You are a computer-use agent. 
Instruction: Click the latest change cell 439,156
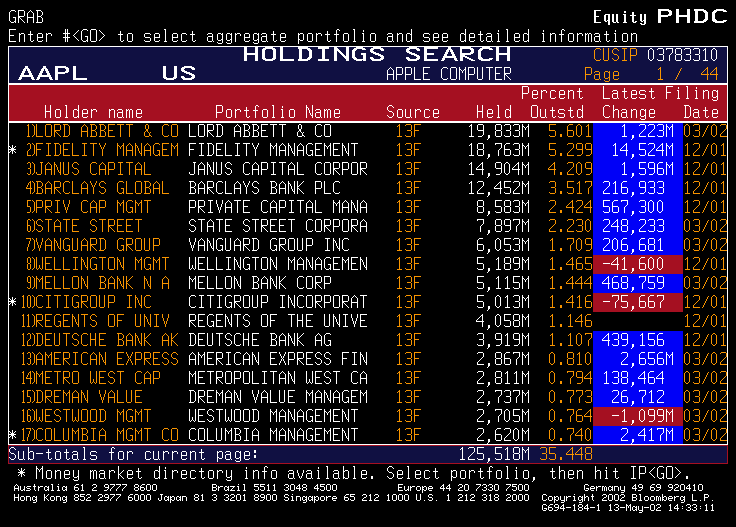click(x=638, y=340)
